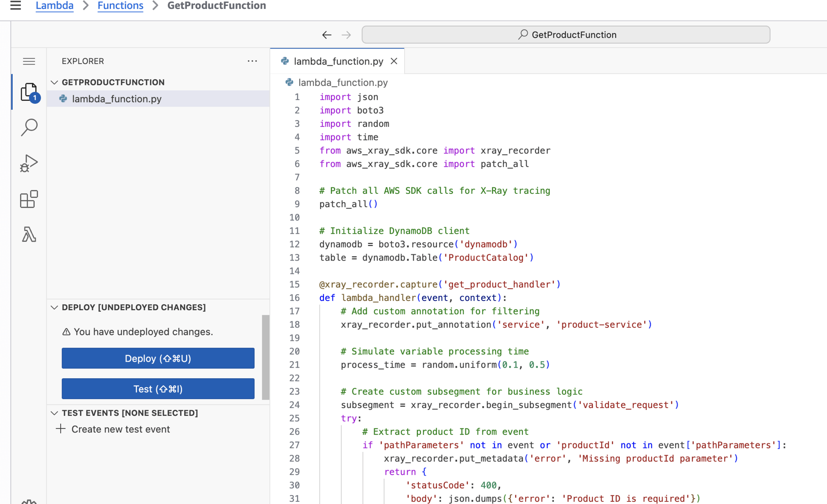Open the Functions breadcrumb link
The width and height of the screenshot is (827, 504).
pos(120,6)
